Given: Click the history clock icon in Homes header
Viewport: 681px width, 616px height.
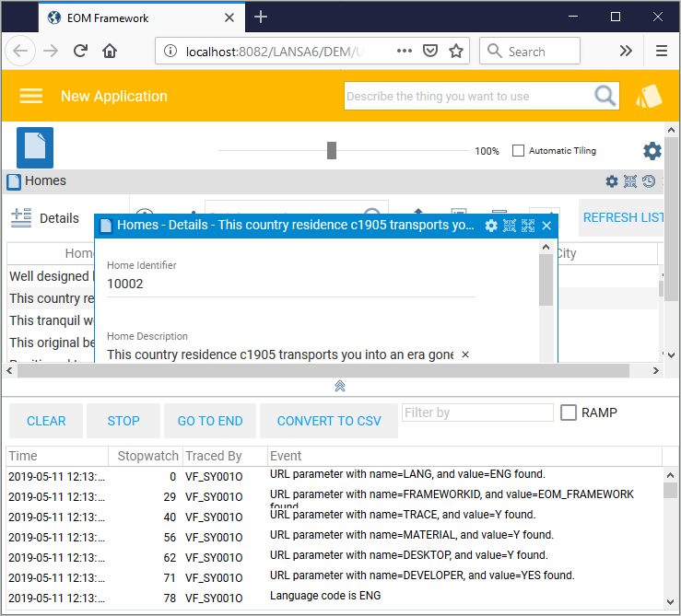Looking at the screenshot, I should [649, 181].
